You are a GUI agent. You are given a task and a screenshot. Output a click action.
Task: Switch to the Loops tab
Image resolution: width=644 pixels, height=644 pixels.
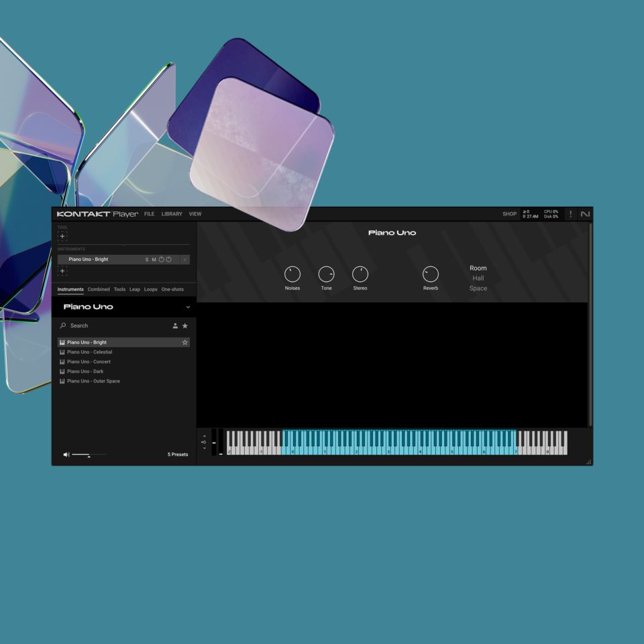(x=151, y=290)
